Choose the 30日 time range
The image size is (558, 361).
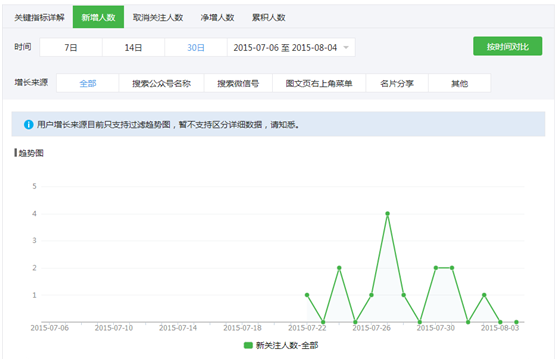[196, 47]
